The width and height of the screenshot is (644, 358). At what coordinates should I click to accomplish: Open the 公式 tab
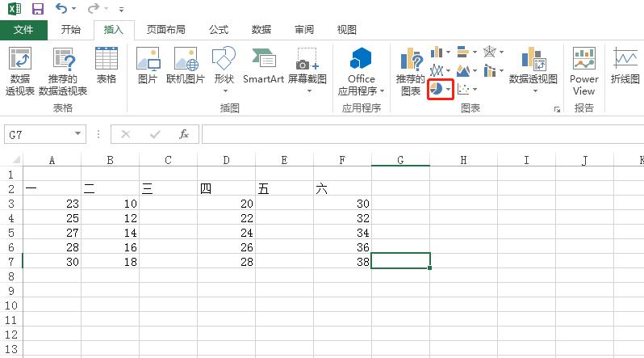coord(219,30)
